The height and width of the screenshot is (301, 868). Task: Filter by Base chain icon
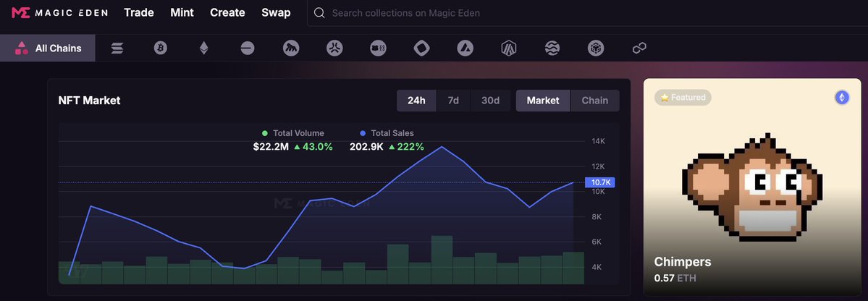248,48
